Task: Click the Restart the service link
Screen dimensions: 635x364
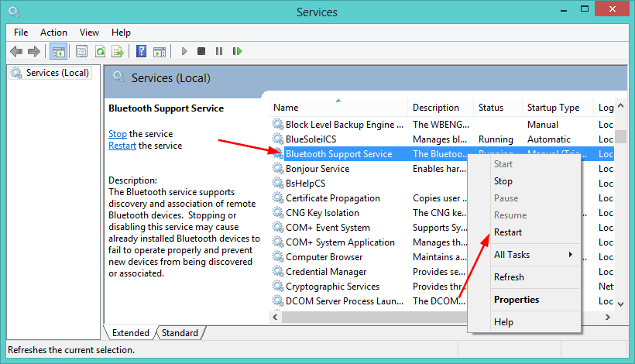Action: point(122,146)
